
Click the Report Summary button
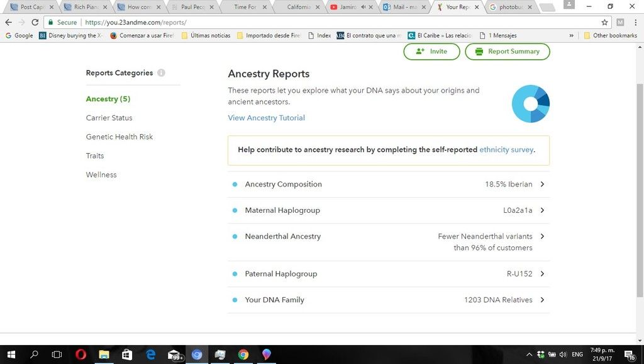pyautogui.click(x=508, y=52)
